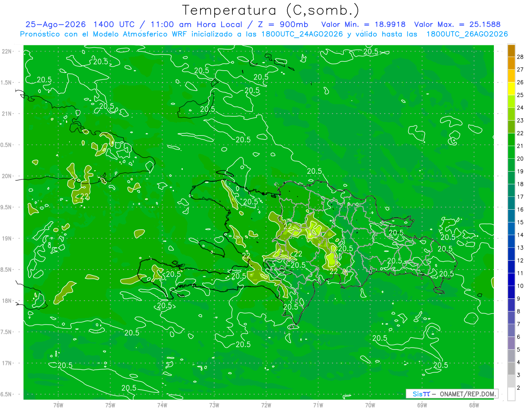532x411 pixels.
Task: Click the '18N' latitude axis label
Action: (7, 301)
